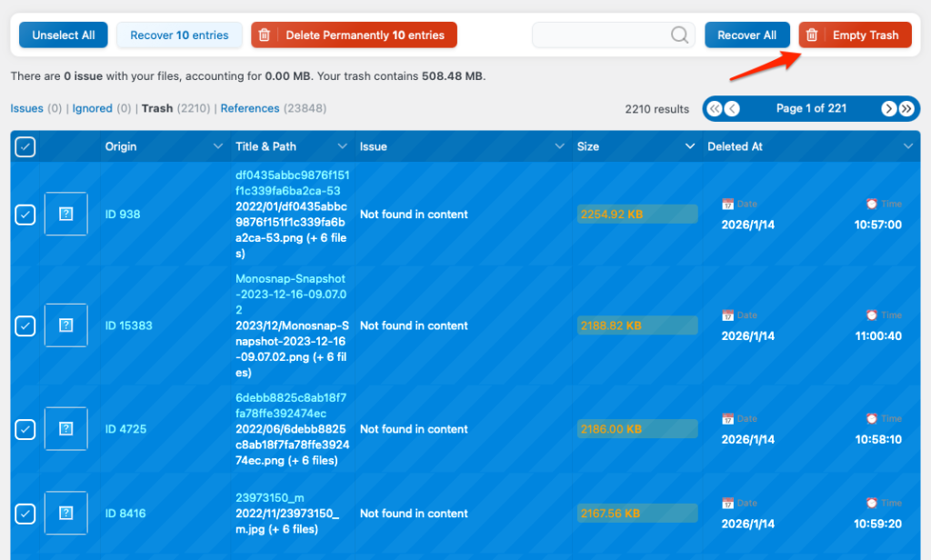Uncheck the row for ID 4725
The height and width of the screenshot is (560, 931).
[25, 429]
